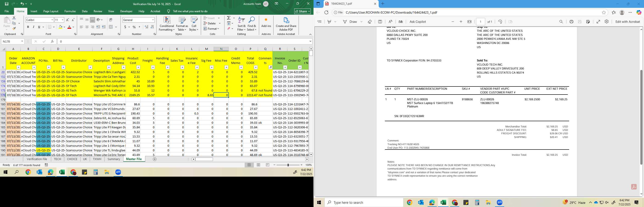
Task: Apply the red Font Color button
Action: click(69, 27)
